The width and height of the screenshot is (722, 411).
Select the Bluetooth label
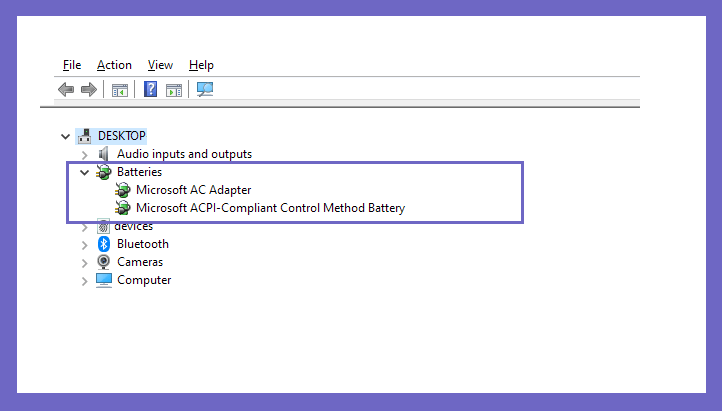[x=143, y=243]
